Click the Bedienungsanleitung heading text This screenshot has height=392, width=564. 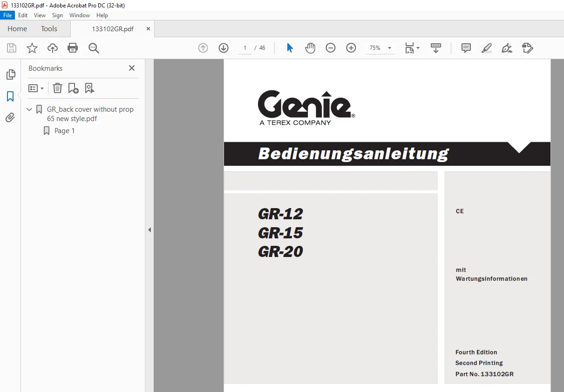(x=353, y=154)
